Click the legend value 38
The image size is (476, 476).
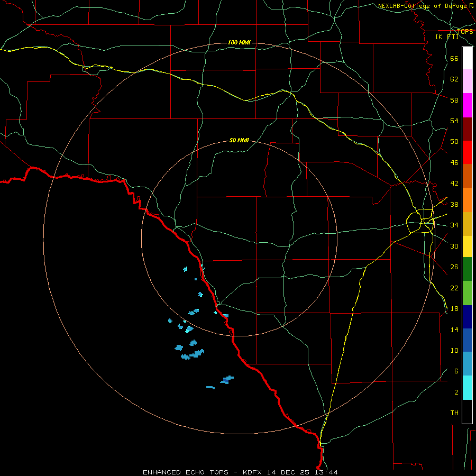coord(454,204)
